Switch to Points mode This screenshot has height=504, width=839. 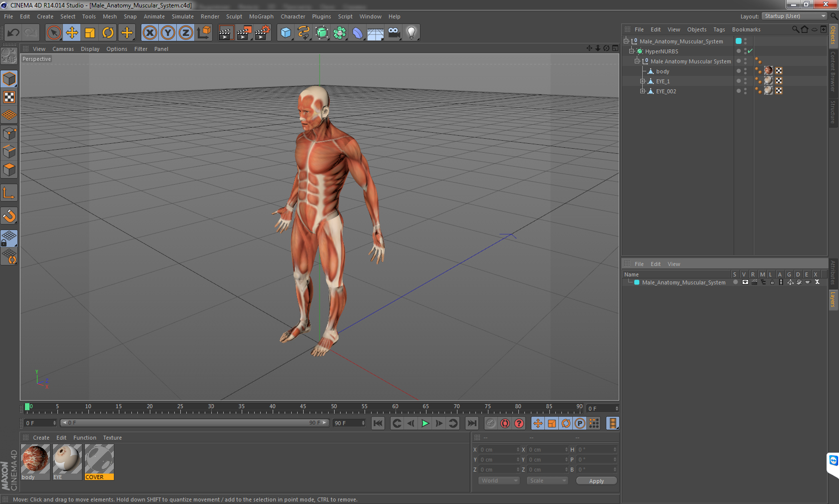point(9,134)
